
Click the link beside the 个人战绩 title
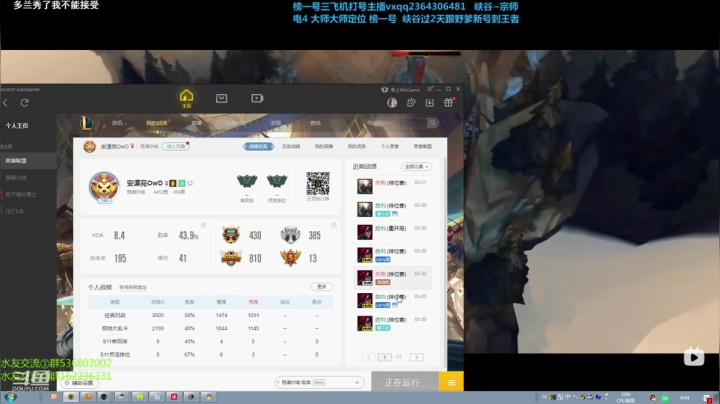(133, 287)
